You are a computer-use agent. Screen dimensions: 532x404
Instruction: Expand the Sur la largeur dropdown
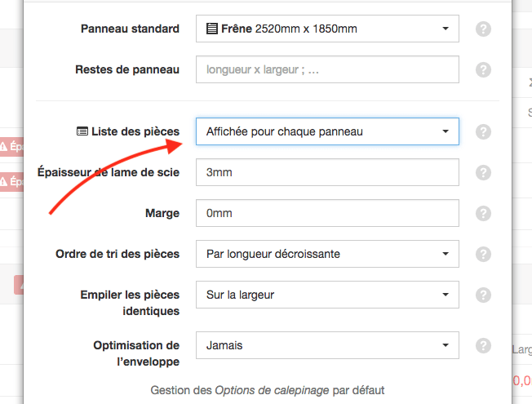pos(327,295)
